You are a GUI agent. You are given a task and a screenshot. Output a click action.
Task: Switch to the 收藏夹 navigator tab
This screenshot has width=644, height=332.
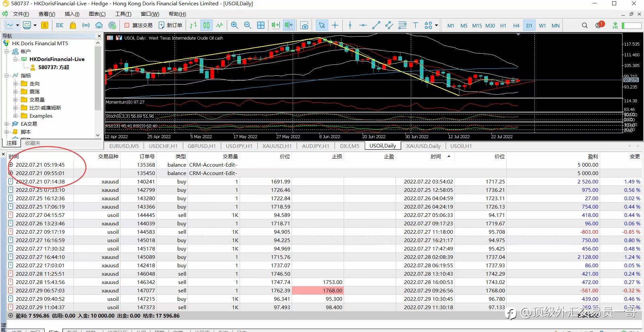33,143
